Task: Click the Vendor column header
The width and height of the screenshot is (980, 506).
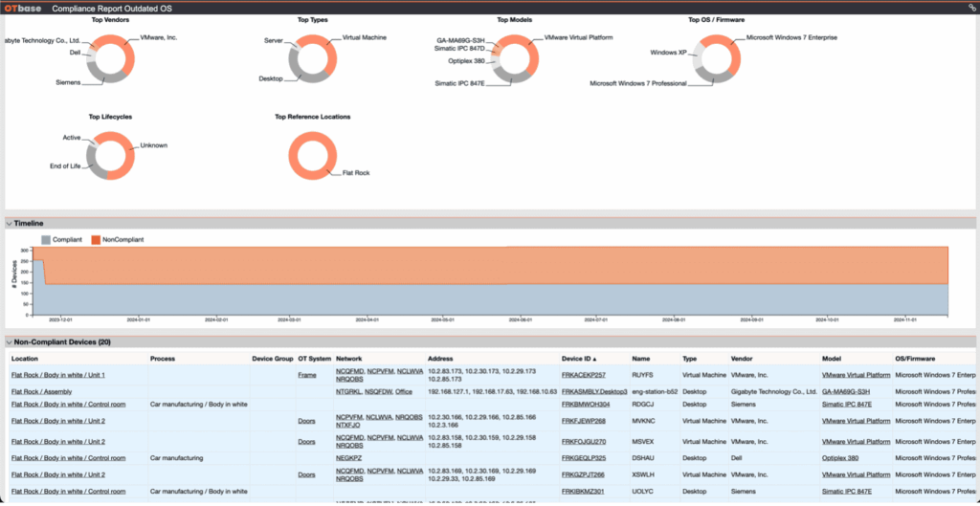Action: (743, 359)
